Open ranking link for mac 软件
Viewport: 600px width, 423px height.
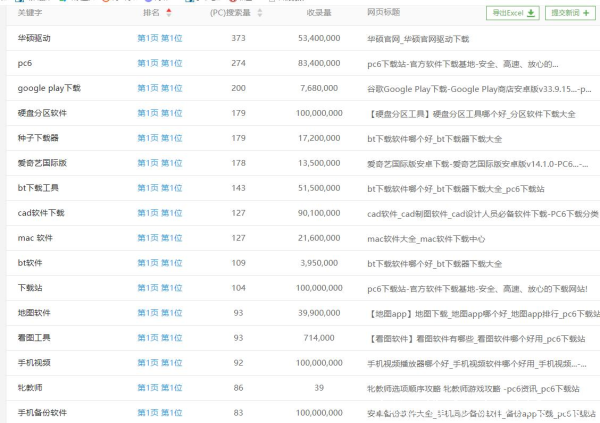point(159,238)
